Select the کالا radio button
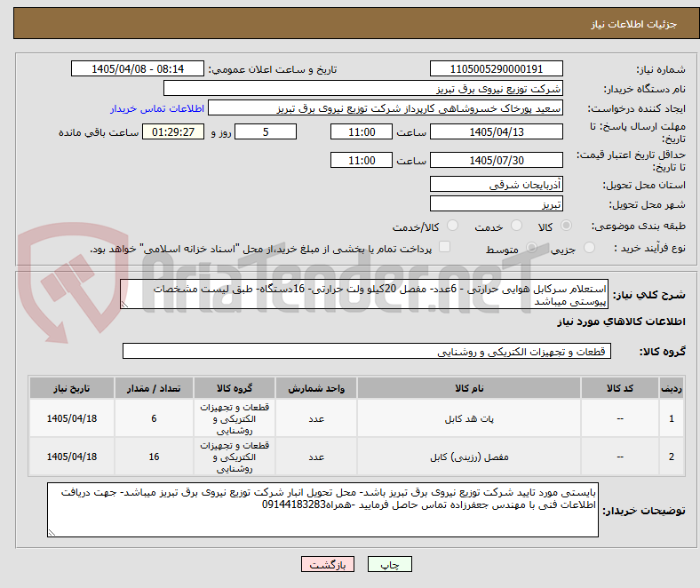 pos(566,226)
